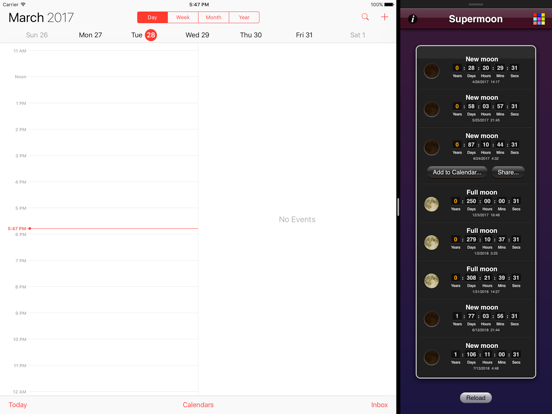The height and width of the screenshot is (414, 552).
Task: Tap the new moon icon with 58 days
Action: 431,109
